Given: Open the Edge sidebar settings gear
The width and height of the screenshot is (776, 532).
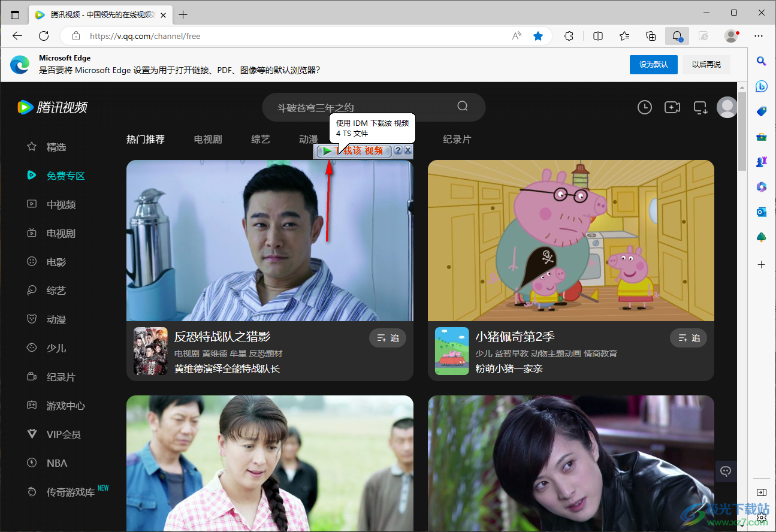Looking at the screenshot, I should click(762, 516).
